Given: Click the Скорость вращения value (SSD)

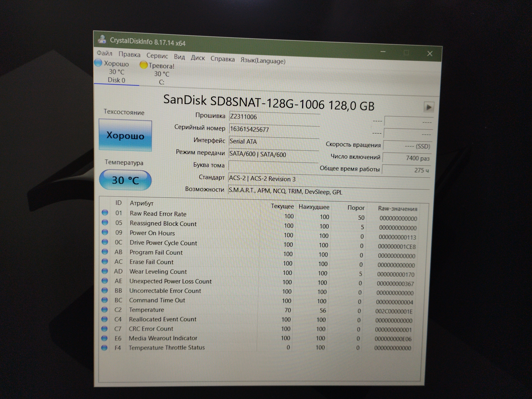Looking at the screenshot, I should tap(408, 146).
